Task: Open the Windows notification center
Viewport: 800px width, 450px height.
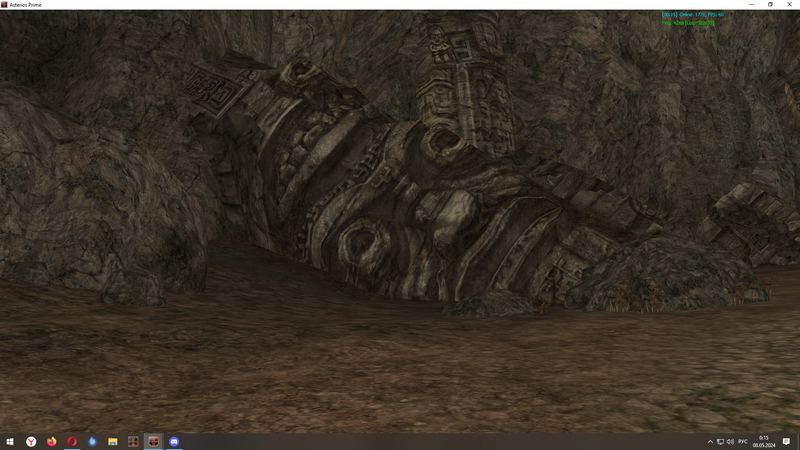Action: click(x=786, y=442)
